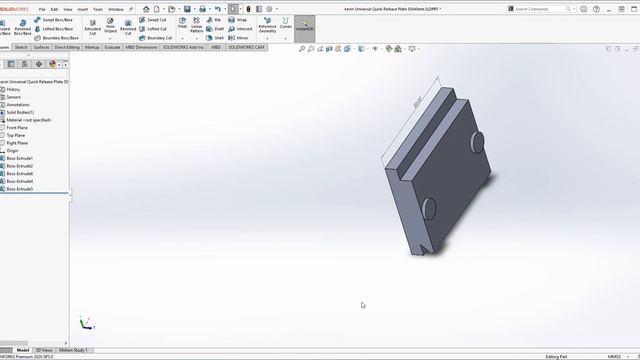Image resolution: width=640 pixels, height=360 pixels.
Task: Click the Apply Scene icon
Action: pos(398,49)
